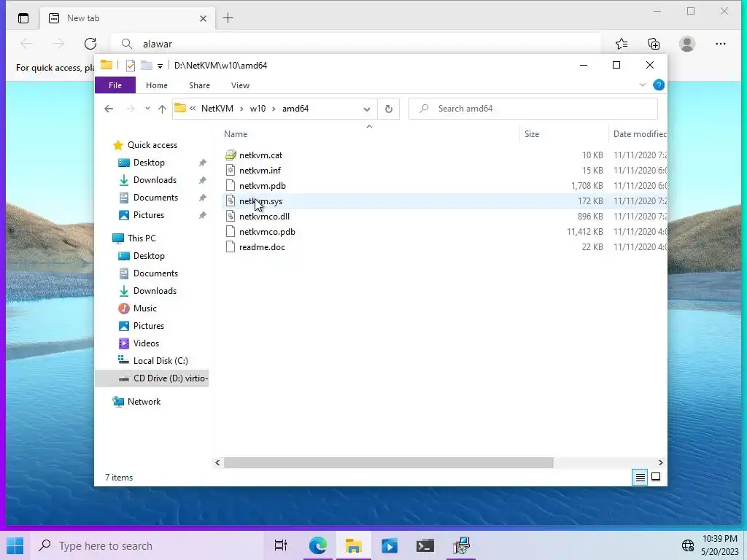The height and width of the screenshot is (560, 747).
Task: Open the Windows Start menu
Action: click(15, 545)
